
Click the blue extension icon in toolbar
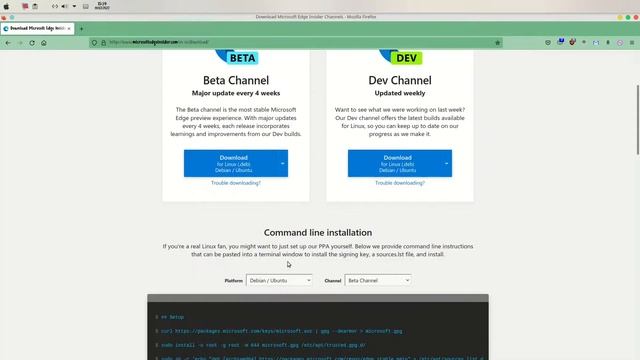click(x=561, y=42)
